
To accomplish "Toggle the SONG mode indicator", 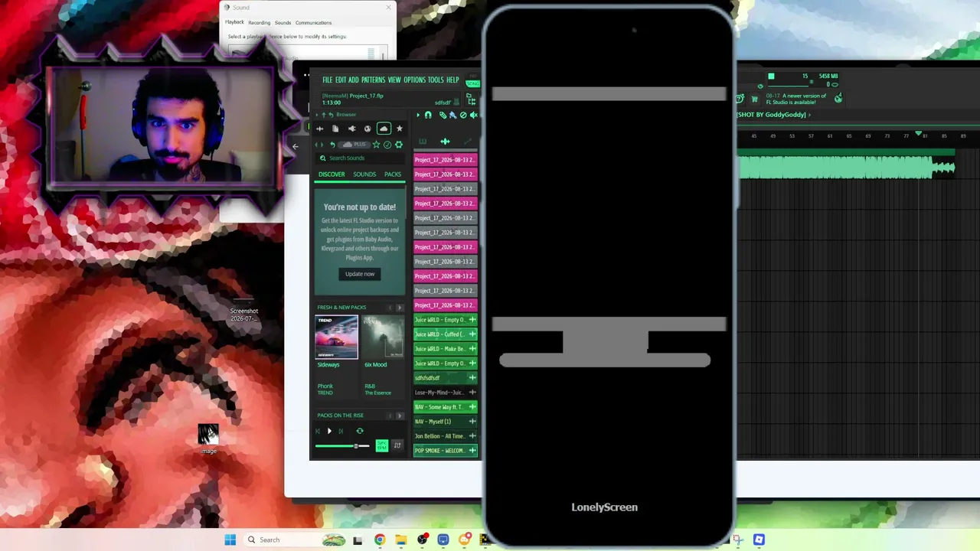I will (x=473, y=83).
